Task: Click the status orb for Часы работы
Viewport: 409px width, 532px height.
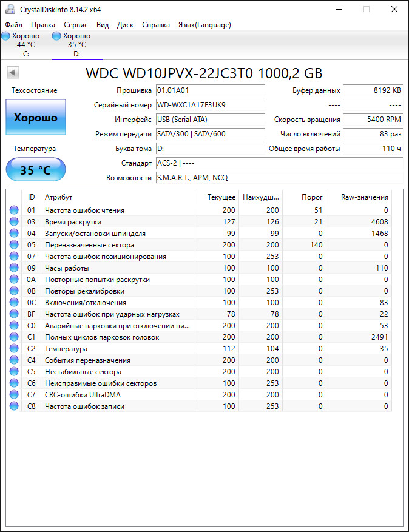Action: 14,268
